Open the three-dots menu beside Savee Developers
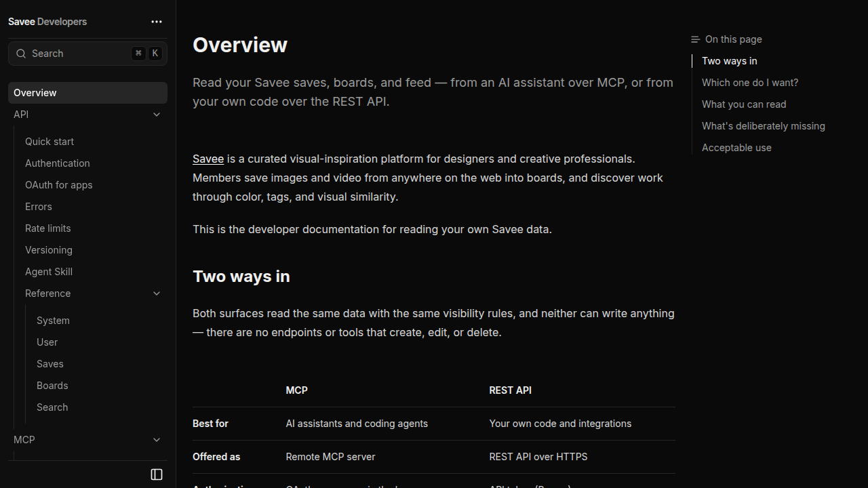868x488 pixels. [157, 22]
